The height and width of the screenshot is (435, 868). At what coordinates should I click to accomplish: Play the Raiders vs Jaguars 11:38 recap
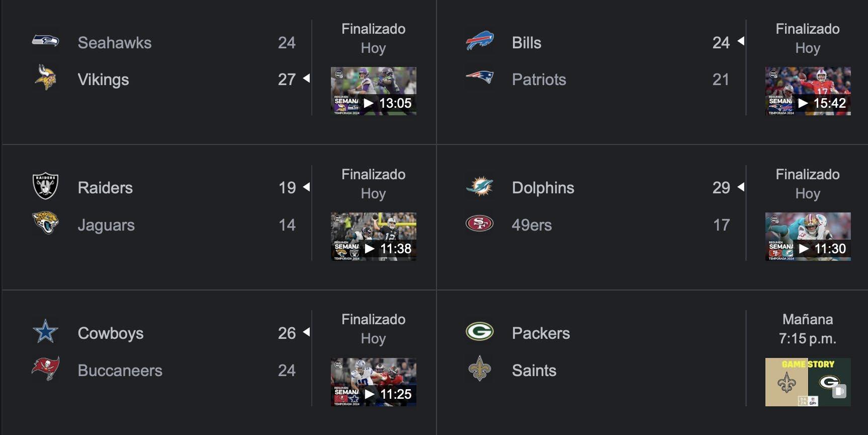(373, 237)
